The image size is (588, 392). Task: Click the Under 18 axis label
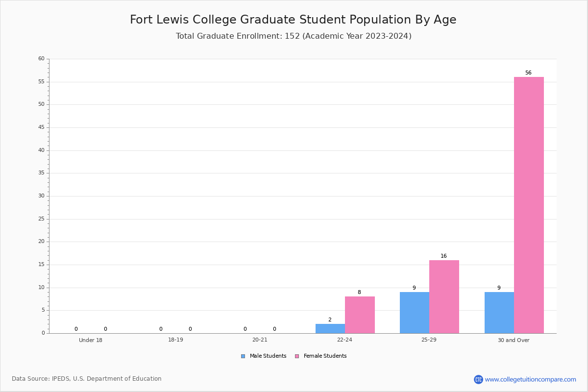(x=91, y=340)
